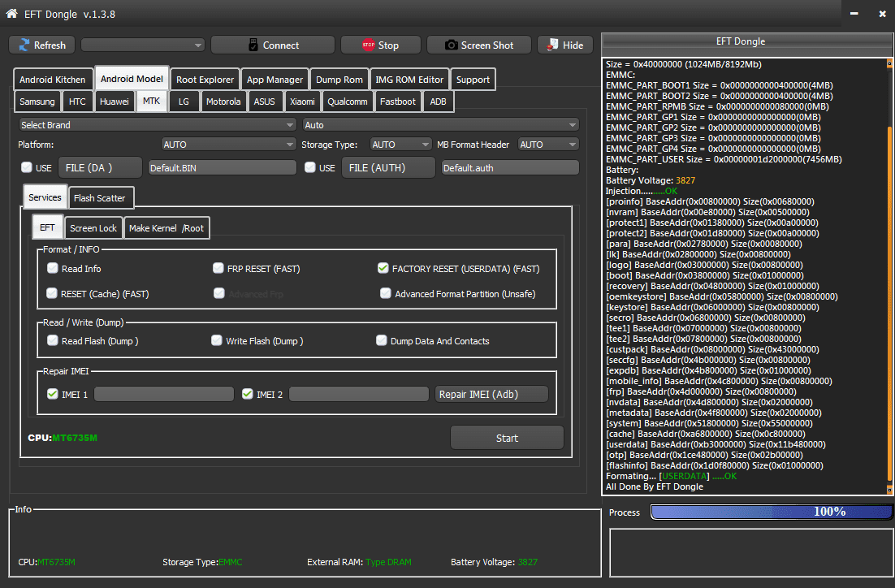Open the Make Kernel /Root sub-tab

point(166,227)
